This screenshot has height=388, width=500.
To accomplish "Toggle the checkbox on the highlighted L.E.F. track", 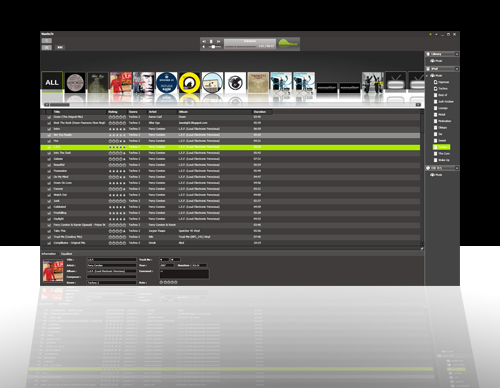I will pos(49,147).
